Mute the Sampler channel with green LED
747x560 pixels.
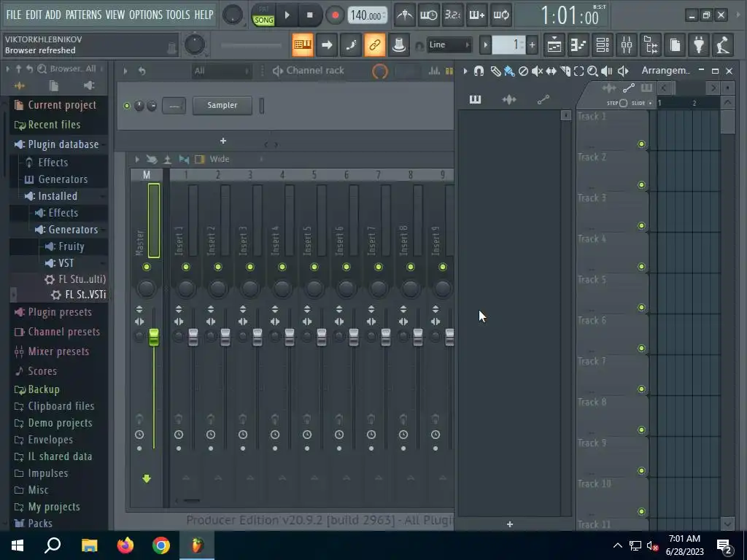[127, 106]
